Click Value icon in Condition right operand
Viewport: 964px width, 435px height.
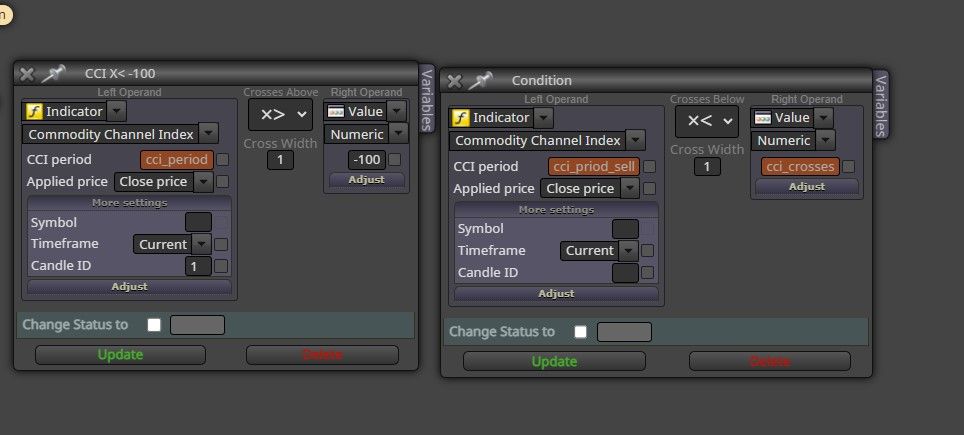coord(762,117)
